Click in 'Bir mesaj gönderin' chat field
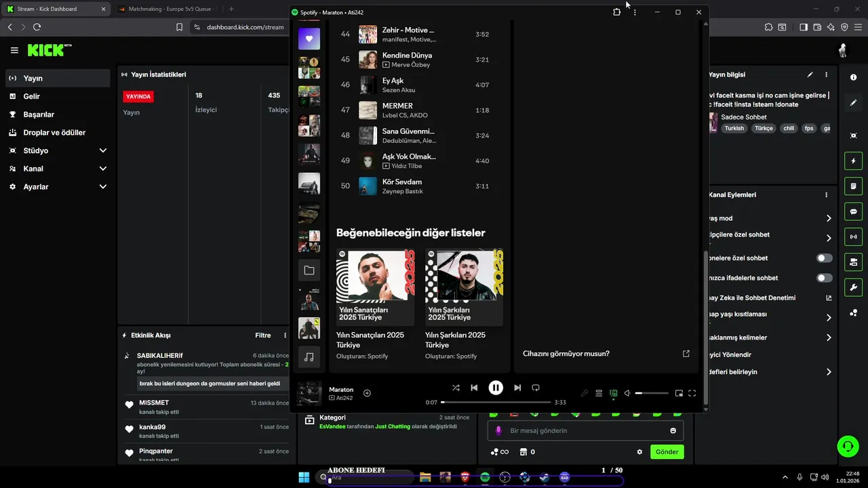Viewport: 868px width, 488px height. (x=585, y=430)
